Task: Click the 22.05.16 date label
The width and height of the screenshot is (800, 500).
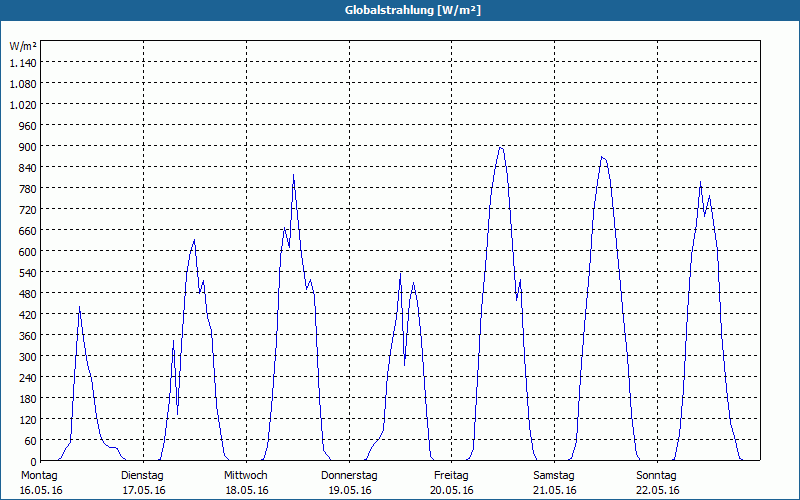Action: tap(658, 490)
